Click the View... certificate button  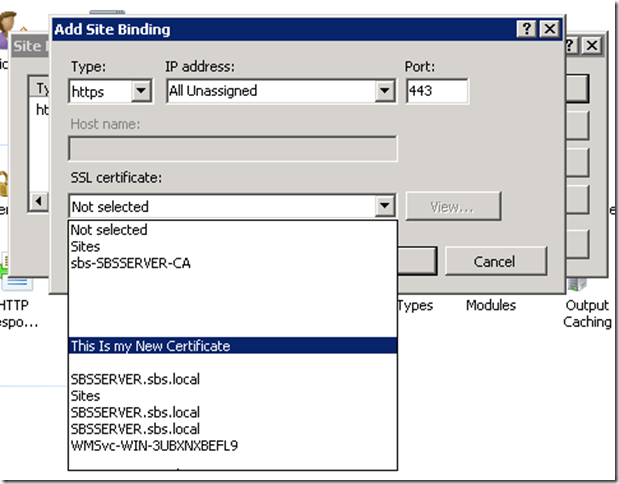(x=452, y=207)
